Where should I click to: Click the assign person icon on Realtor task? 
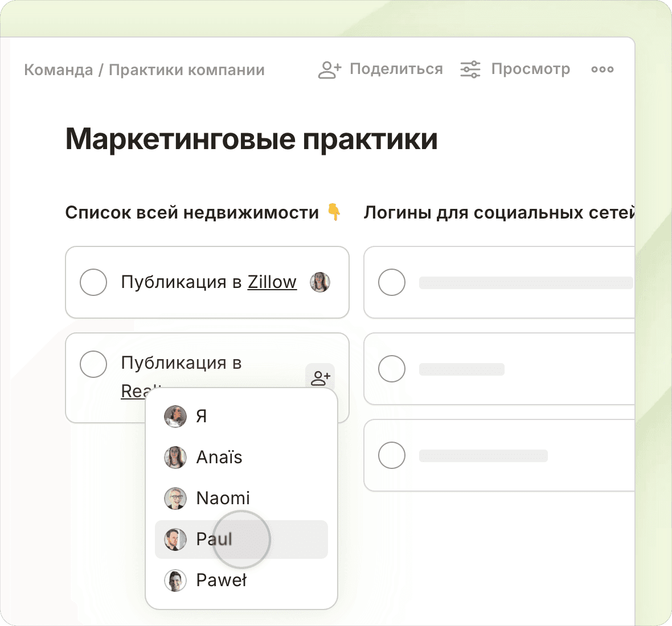pyautogui.click(x=320, y=377)
